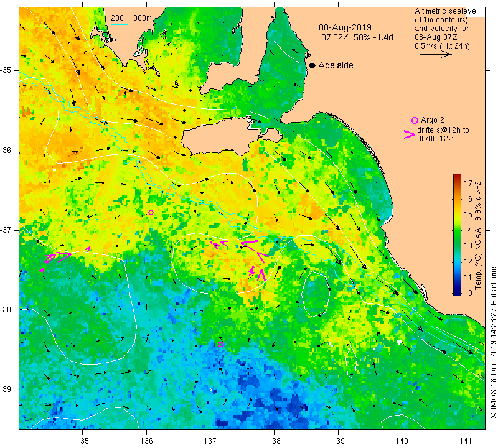The image size is (498, 448).
Task: Click the latitude label '-37'
Action: (6, 230)
